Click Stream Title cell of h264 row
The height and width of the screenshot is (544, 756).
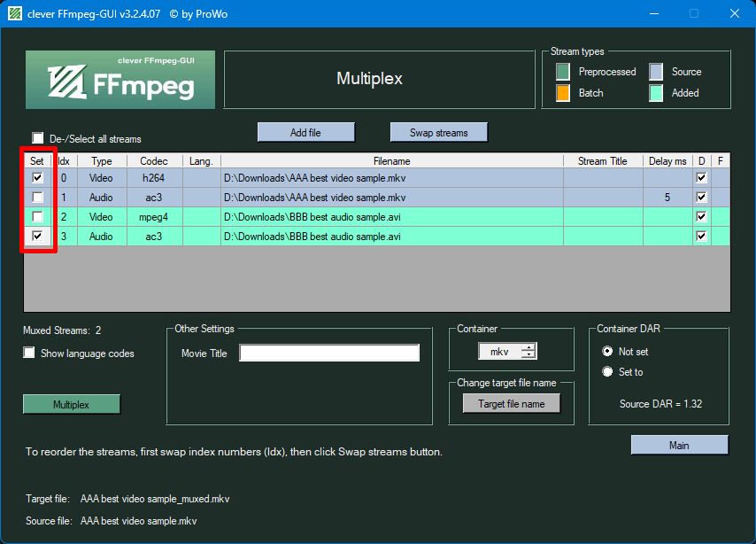click(x=603, y=177)
